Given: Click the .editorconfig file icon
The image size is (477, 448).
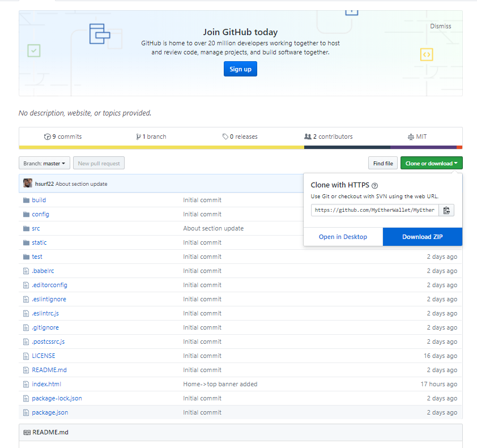Looking at the screenshot, I should (x=26, y=285).
